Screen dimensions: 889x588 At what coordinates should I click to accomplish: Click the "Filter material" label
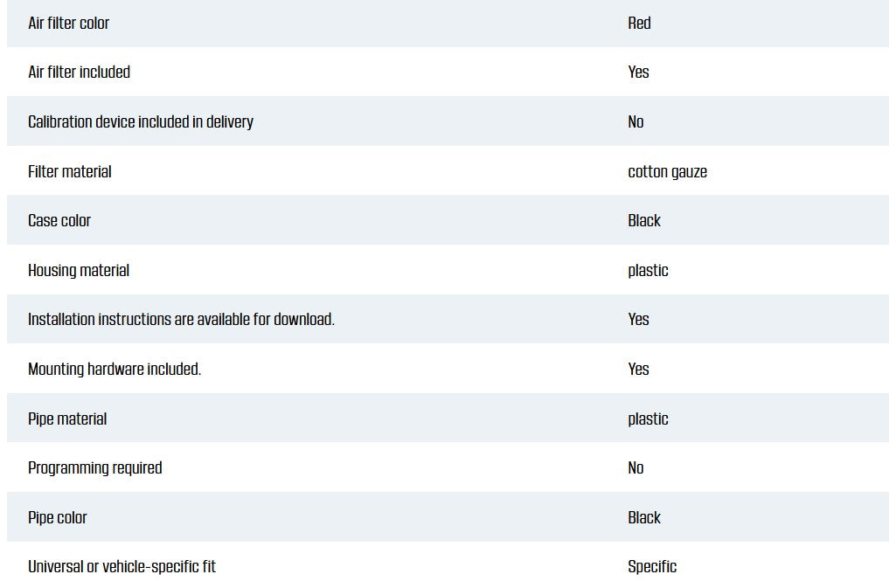70,172
